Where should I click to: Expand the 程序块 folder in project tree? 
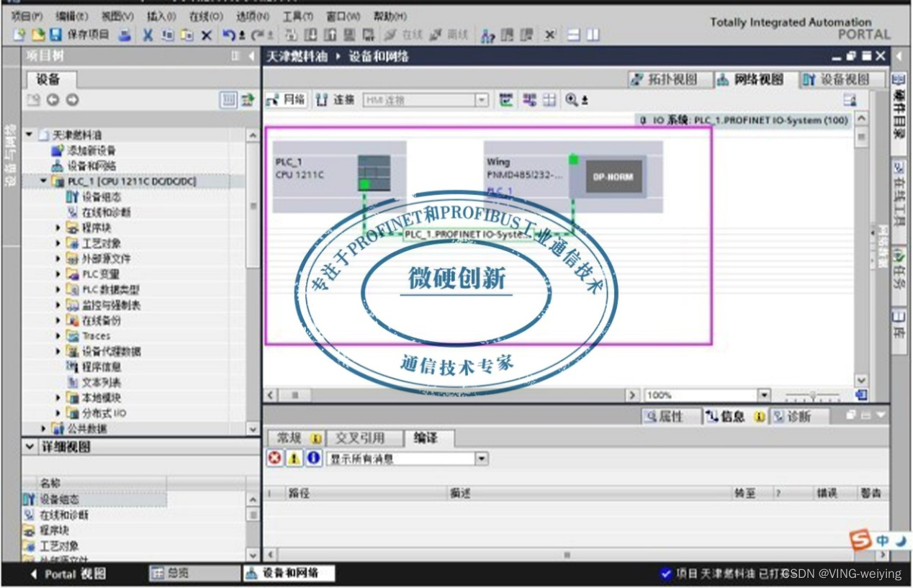click(58, 227)
